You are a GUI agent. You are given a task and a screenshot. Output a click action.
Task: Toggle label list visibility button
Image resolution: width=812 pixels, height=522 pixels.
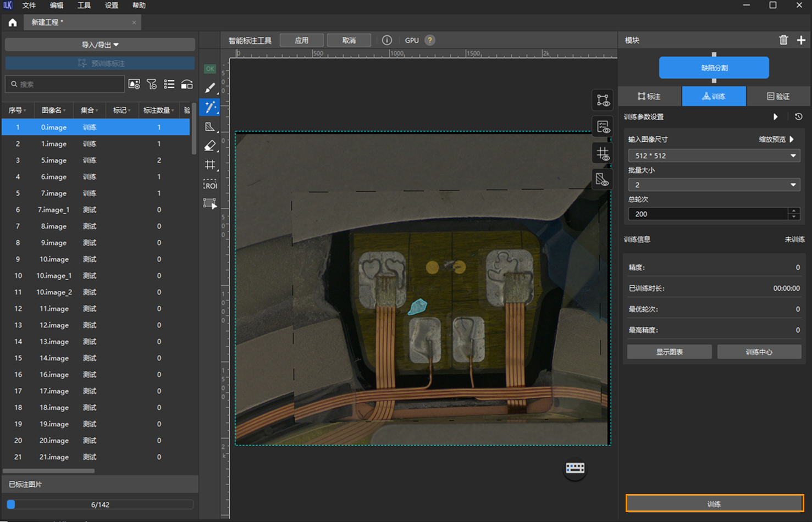click(603, 127)
